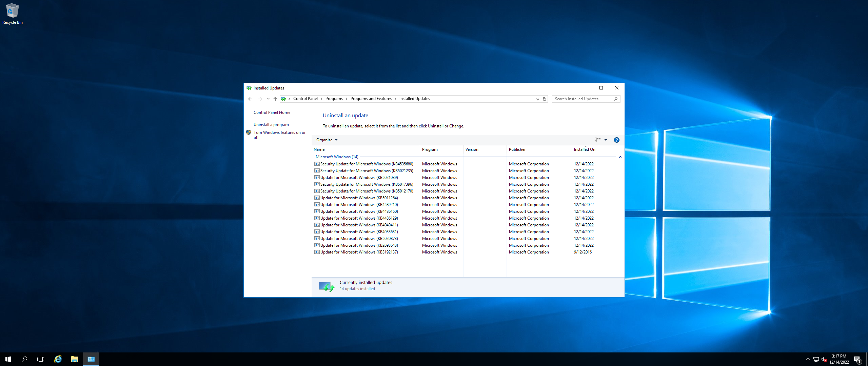The height and width of the screenshot is (366, 868).
Task: Open the More view options dropdown arrow
Action: pyautogui.click(x=606, y=140)
